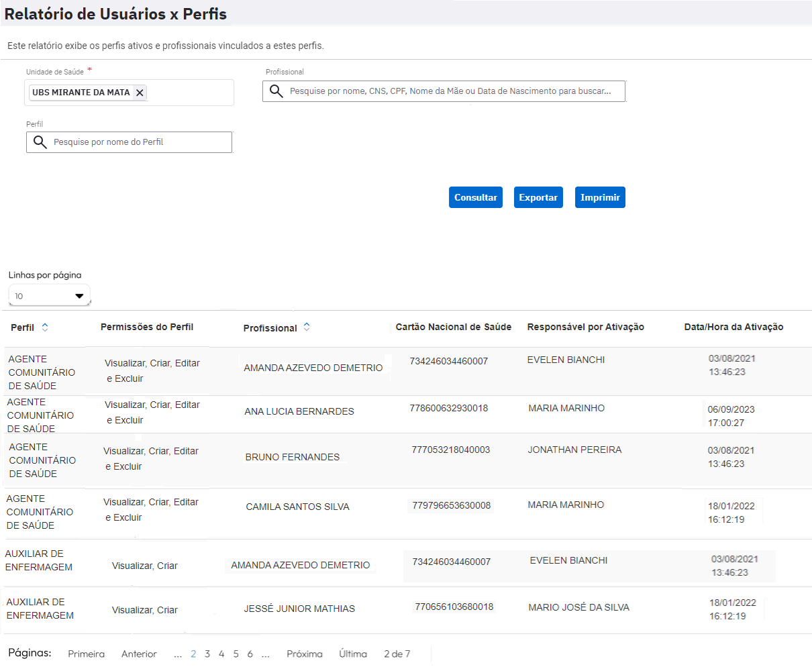Click the ellipsis after page 6
This screenshot has width=812, height=671.
pos(265,653)
